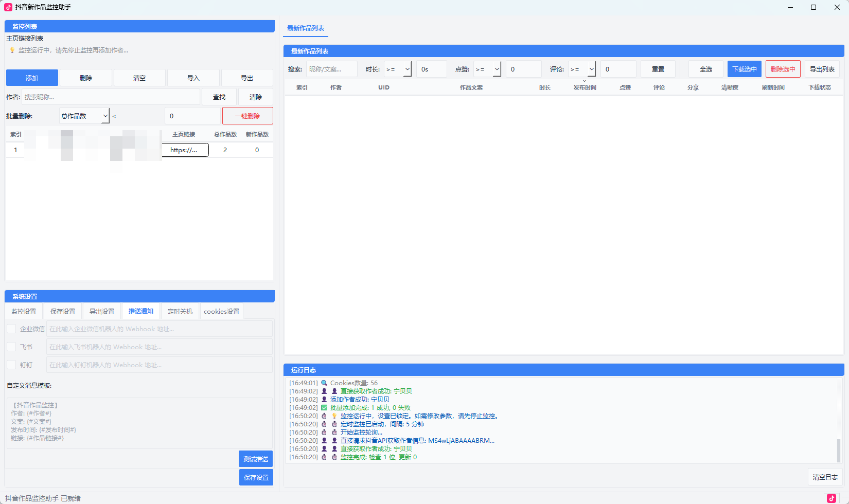Click the 总作品数 column header
This screenshot has width=849, height=504.
click(225, 134)
